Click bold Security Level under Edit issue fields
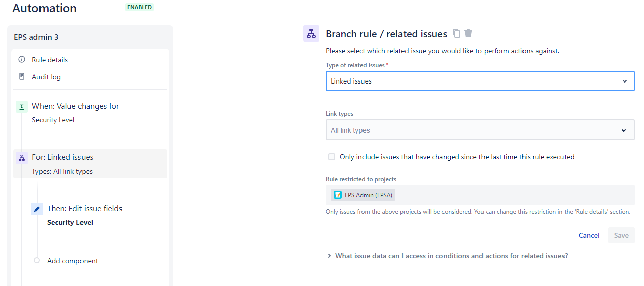 coord(70,223)
